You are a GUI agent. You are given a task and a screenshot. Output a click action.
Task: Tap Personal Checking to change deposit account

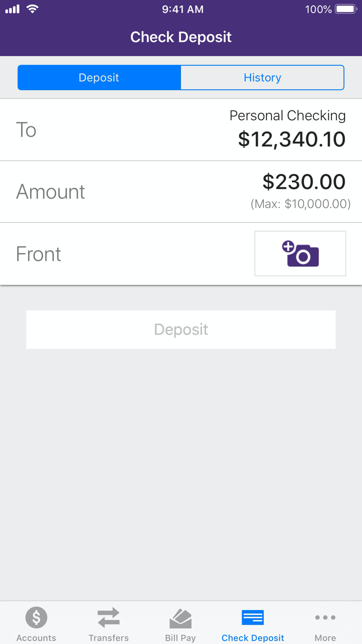(288, 115)
